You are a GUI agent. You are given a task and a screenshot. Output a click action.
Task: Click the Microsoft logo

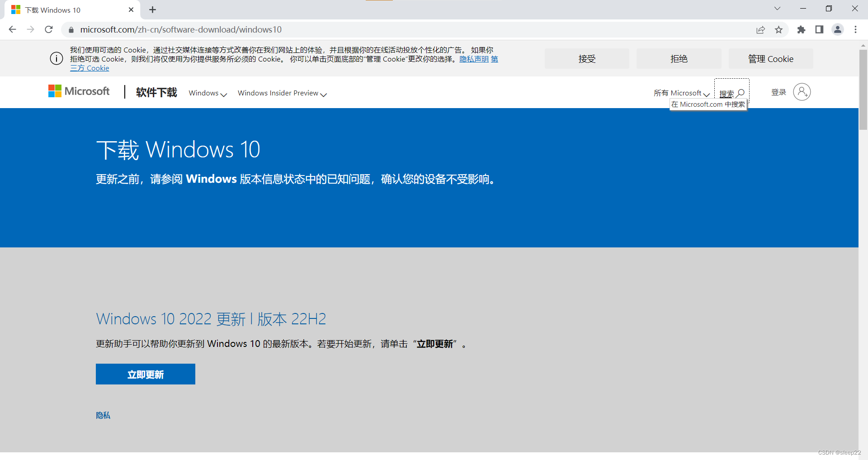coord(78,91)
